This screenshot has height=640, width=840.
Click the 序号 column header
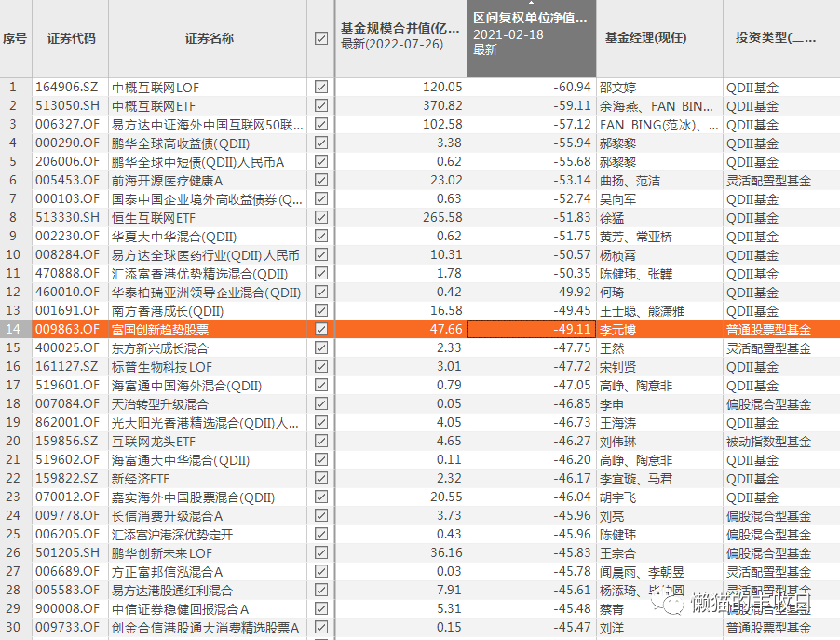(x=16, y=38)
